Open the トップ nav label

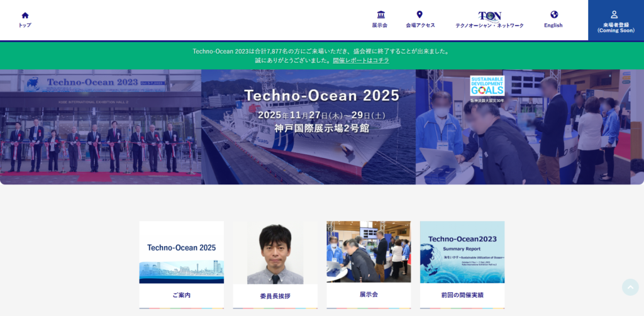point(25,25)
